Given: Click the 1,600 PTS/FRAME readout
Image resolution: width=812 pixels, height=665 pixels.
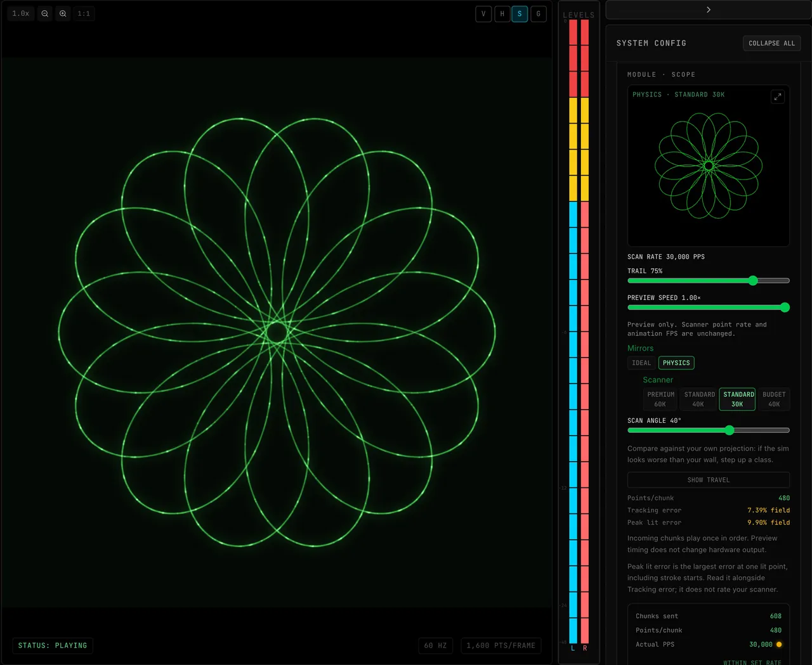Looking at the screenshot, I should click(x=501, y=645).
